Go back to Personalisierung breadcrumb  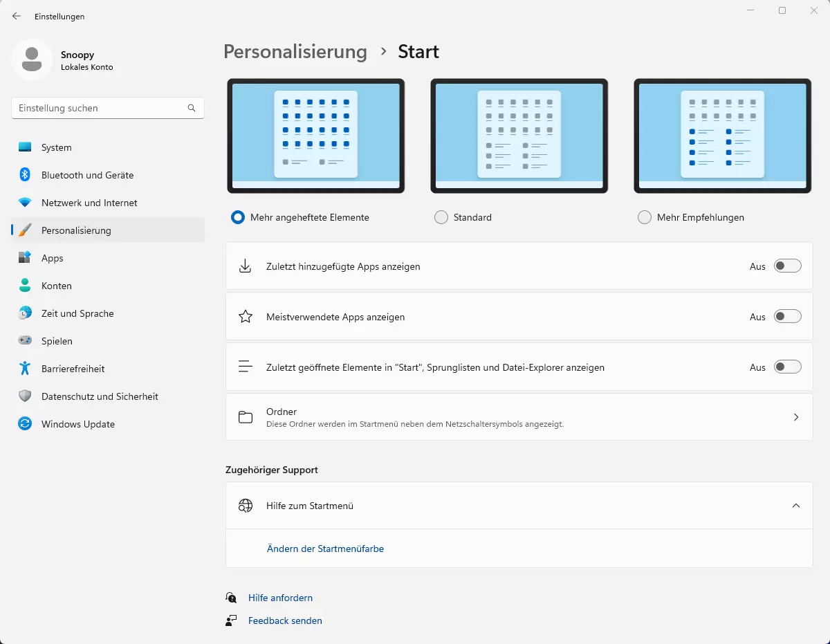point(295,52)
